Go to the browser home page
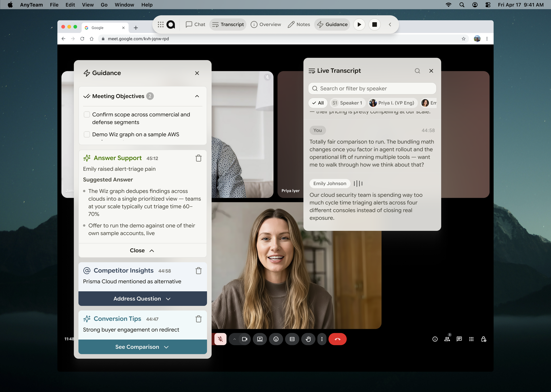Viewport: 551px width, 392px height. click(91, 39)
